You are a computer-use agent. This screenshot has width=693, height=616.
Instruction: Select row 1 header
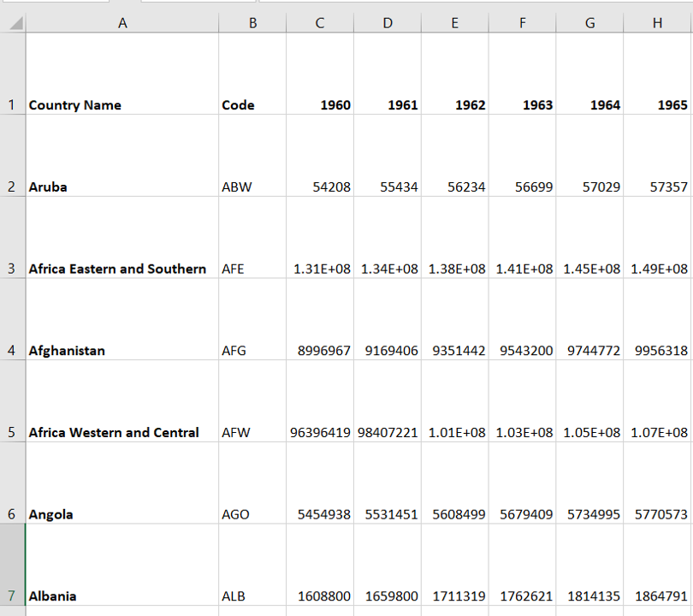[12, 74]
